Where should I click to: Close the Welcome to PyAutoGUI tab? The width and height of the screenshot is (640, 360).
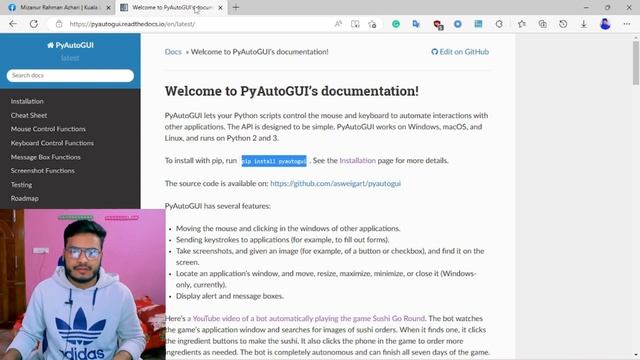tap(220, 7)
